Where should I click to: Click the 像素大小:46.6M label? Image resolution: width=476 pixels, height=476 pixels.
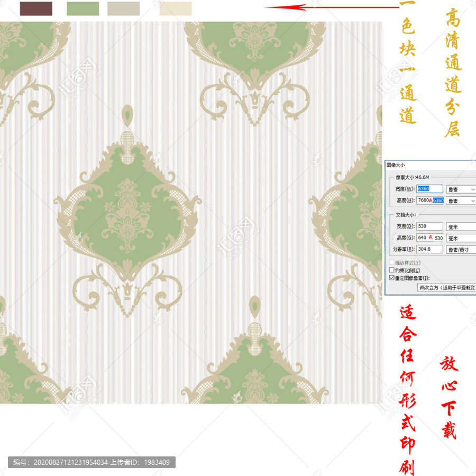[412, 177]
